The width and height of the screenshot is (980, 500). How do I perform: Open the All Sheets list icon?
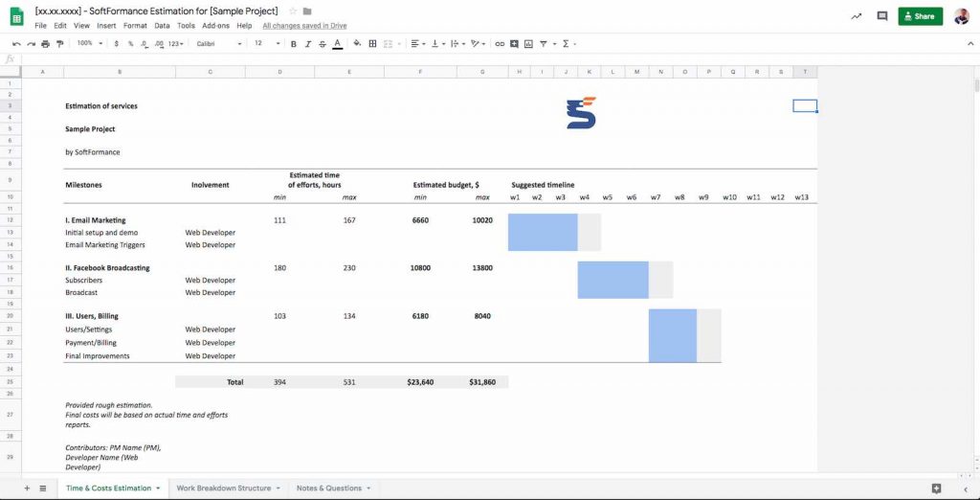[x=43, y=489]
